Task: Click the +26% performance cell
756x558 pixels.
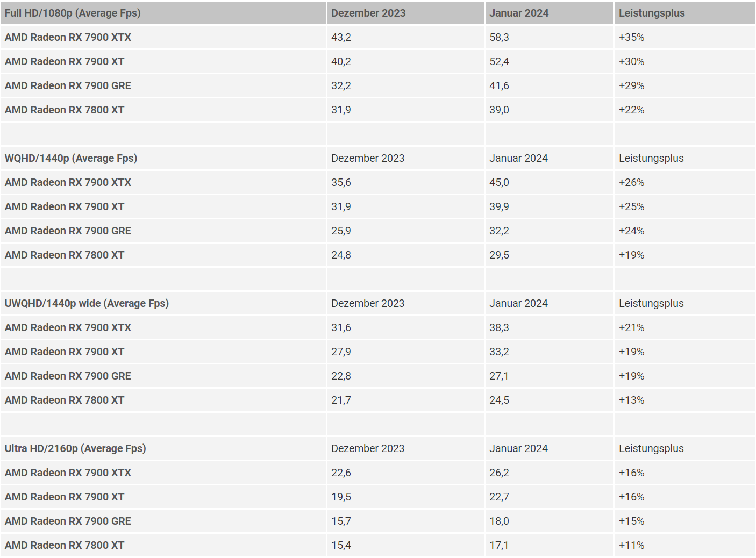Action: pyautogui.click(x=631, y=183)
